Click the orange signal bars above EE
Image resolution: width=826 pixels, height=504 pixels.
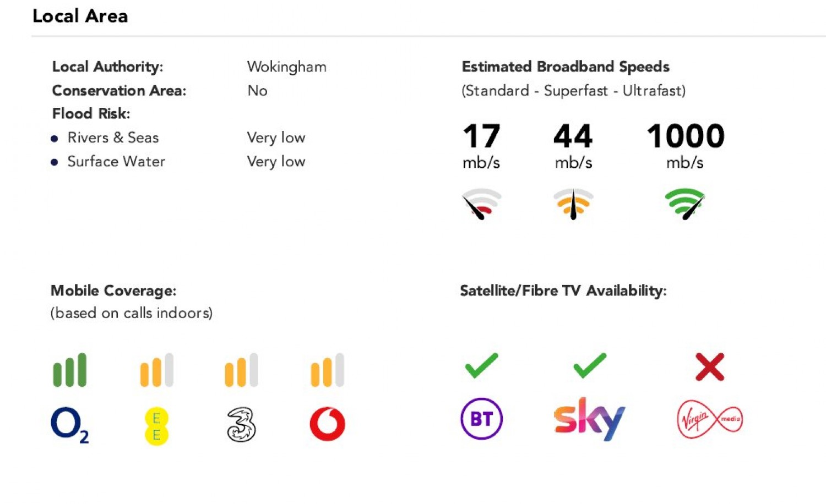[x=156, y=370]
